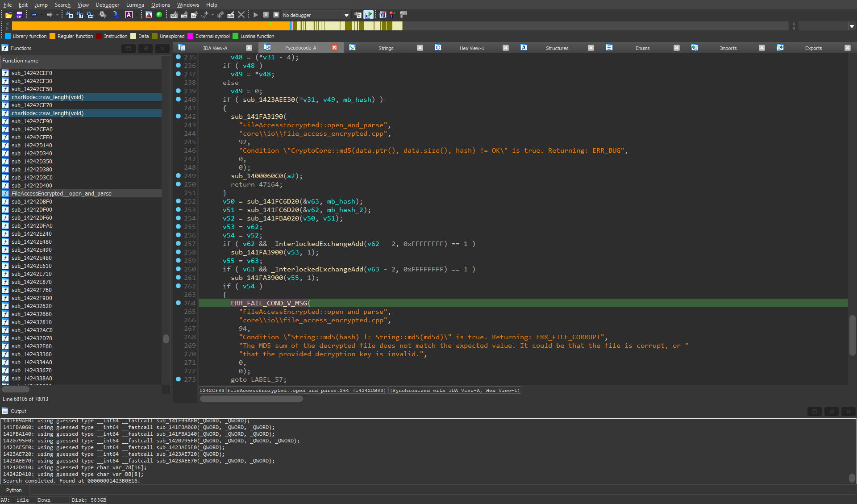857x504 pixels.
Task: Click the Imports tab icon
Action: (x=695, y=48)
